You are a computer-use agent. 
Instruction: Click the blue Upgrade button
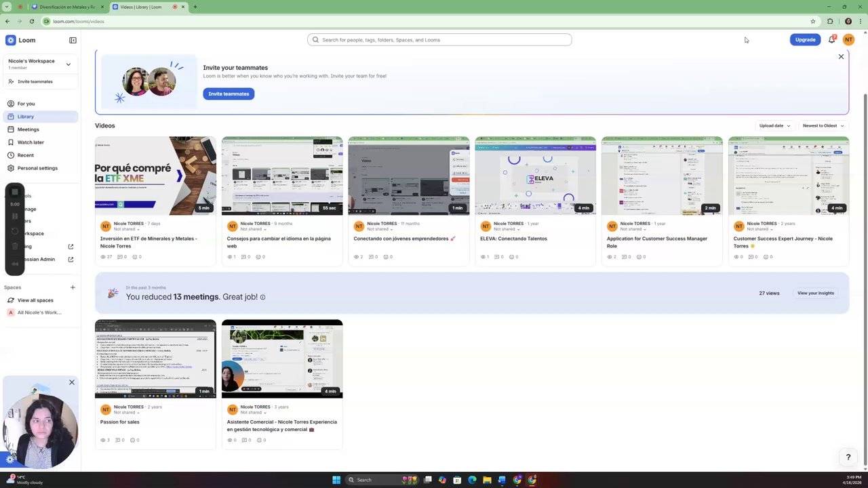(805, 39)
